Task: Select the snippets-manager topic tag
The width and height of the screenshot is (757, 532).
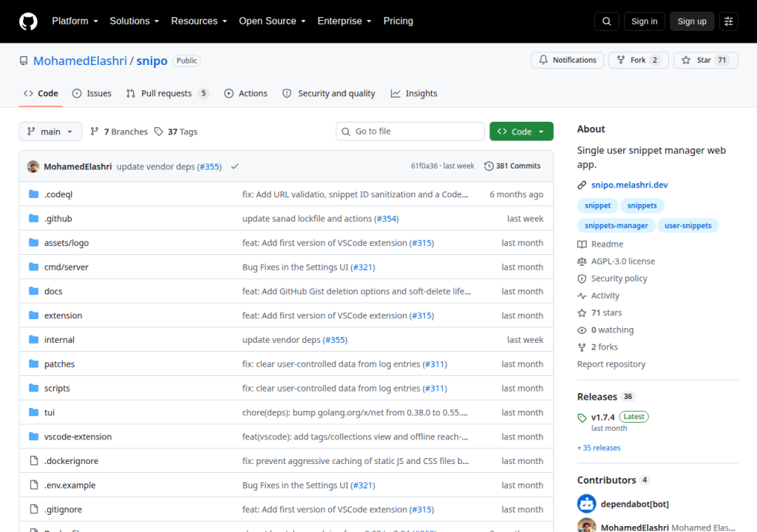Action: pyautogui.click(x=616, y=225)
